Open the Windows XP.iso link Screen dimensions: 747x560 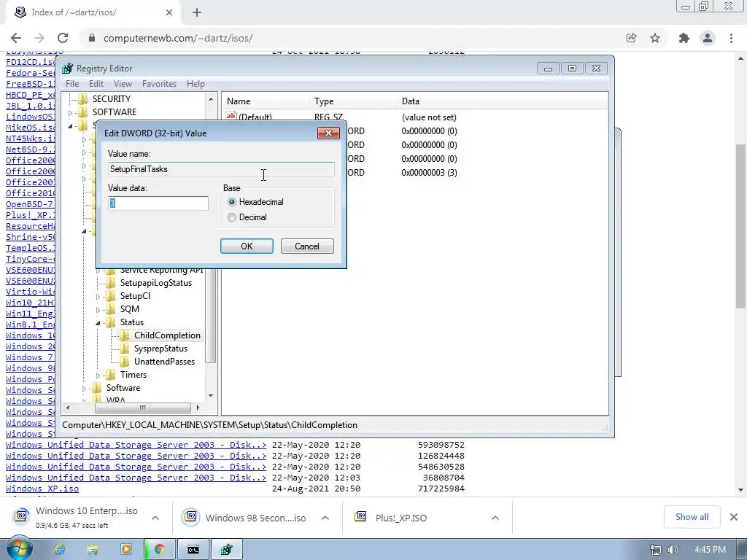(x=42, y=489)
